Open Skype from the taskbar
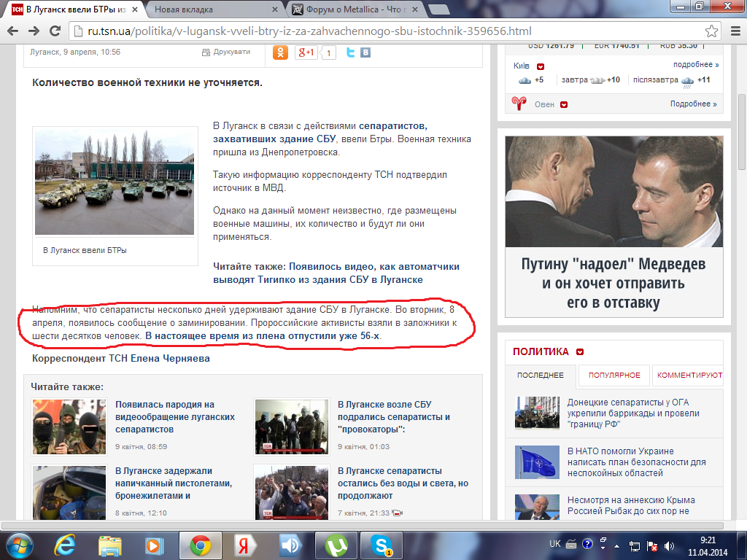This screenshot has width=747, height=560. (381, 544)
